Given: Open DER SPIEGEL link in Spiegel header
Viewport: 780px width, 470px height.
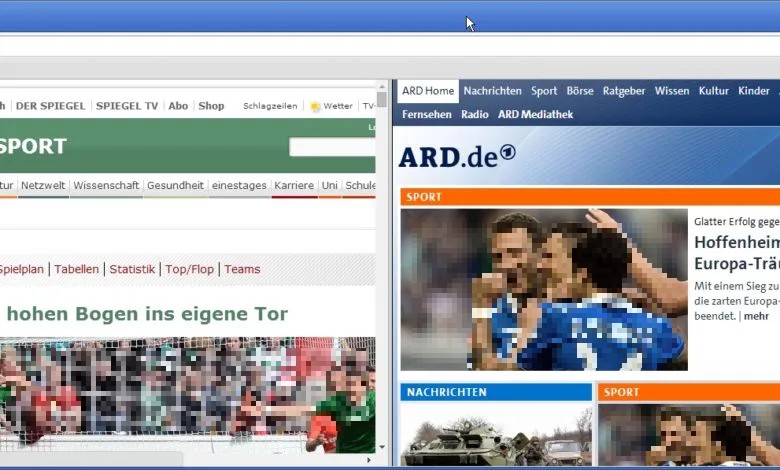Looking at the screenshot, I should click(x=50, y=106).
